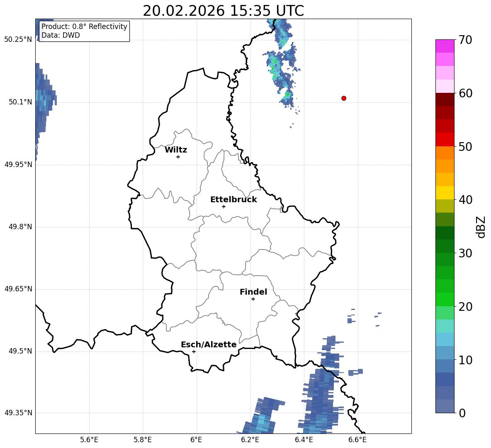Pick the orange swatch just below 50 dBZ
This screenshot has width=491, height=448.
coord(445,153)
